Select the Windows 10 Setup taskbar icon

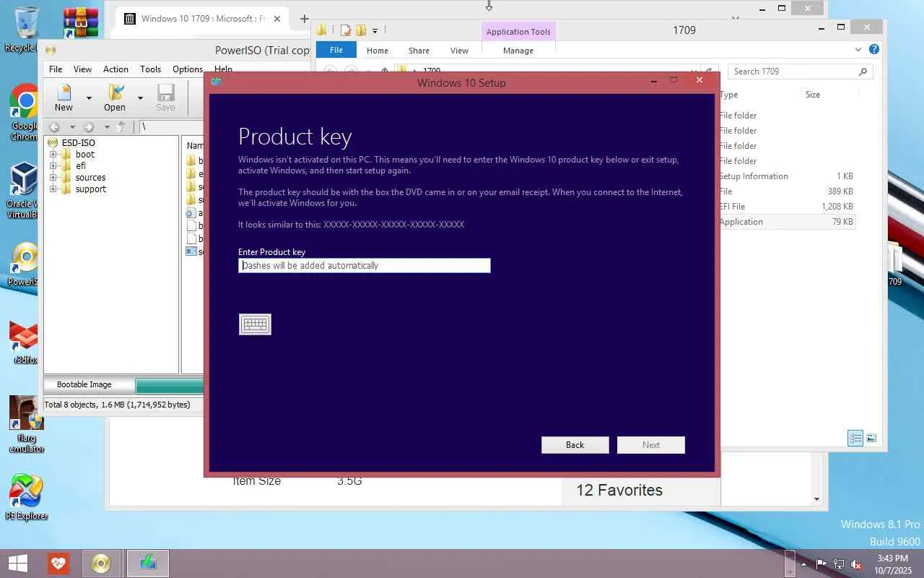(148, 564)
